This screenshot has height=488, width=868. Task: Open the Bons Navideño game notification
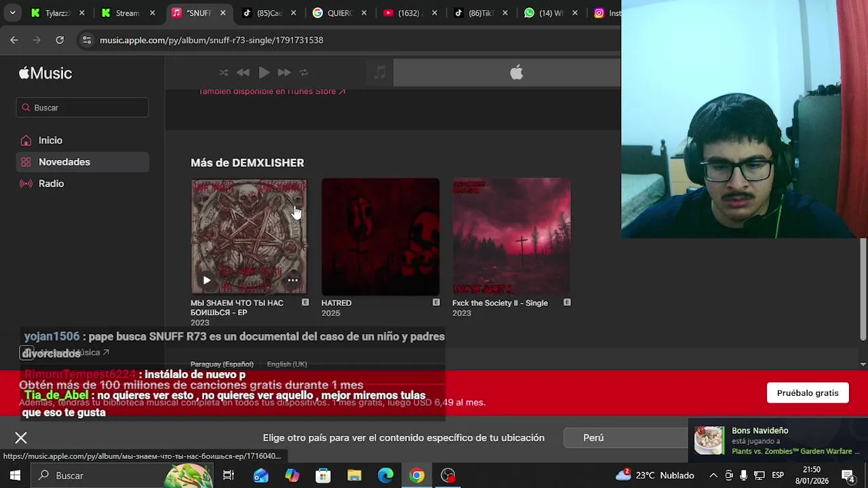pos(777,441)
